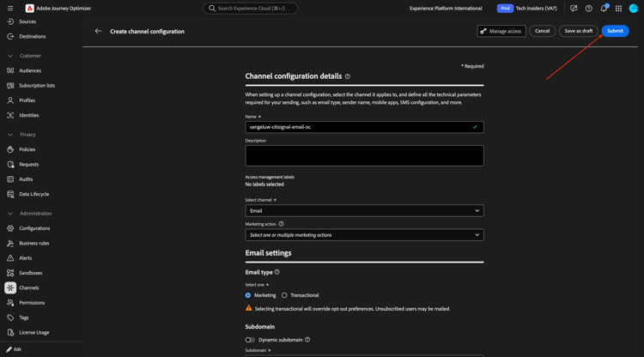Open Channels in the sidebar
Viewport: 644px width, 357px height.
click(28, 287)
